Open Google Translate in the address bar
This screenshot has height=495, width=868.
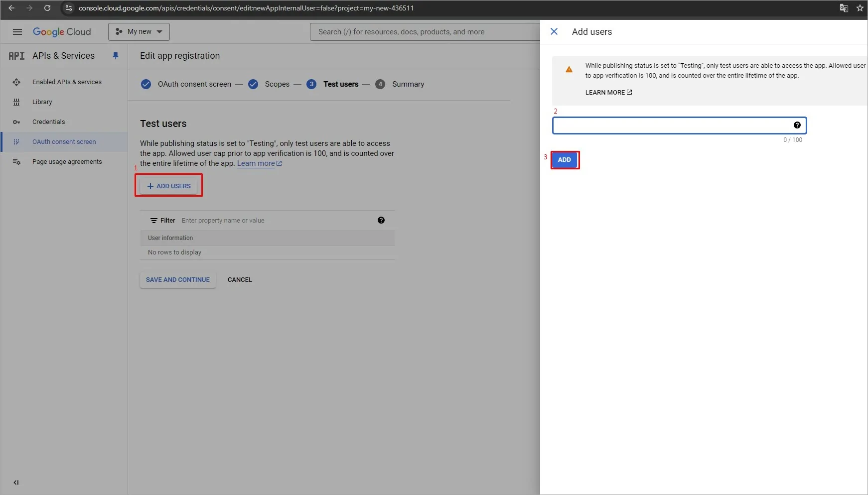(x=844, y=8)
